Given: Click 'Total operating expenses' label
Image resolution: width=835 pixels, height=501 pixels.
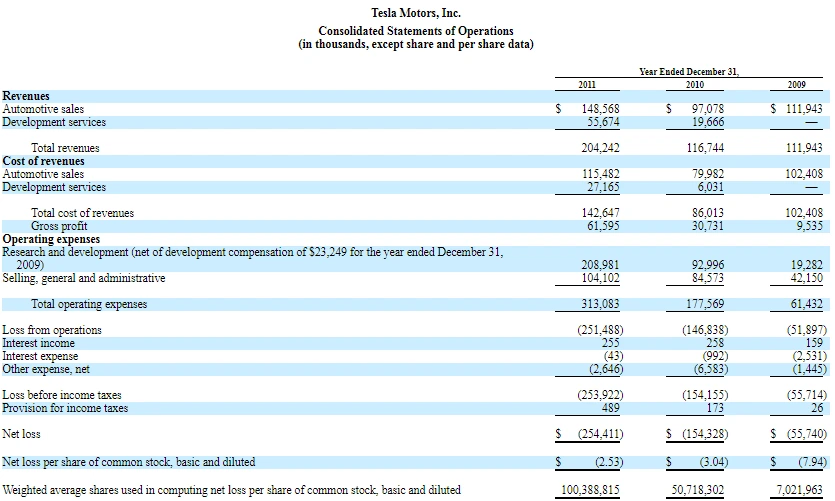Looking at the screenshot, I should pos(89,304).
